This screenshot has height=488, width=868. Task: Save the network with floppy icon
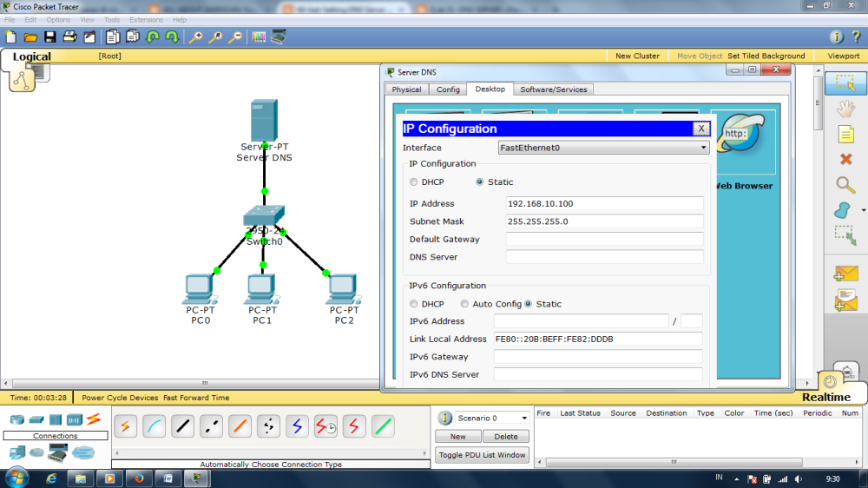click(x=50, y=37)
